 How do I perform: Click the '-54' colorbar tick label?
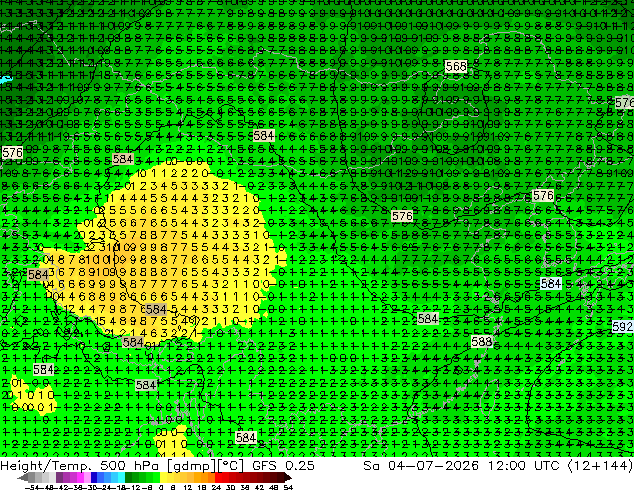click(32, 487)
